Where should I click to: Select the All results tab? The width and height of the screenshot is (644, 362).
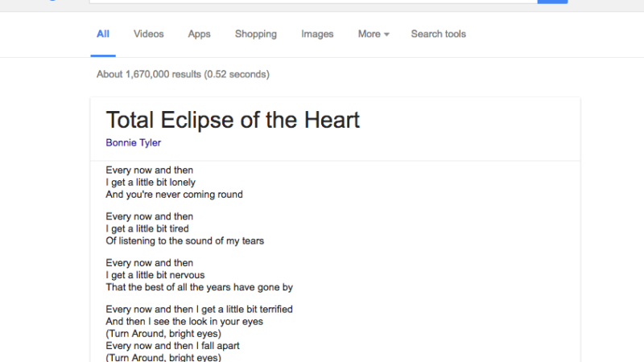[103, 34]
